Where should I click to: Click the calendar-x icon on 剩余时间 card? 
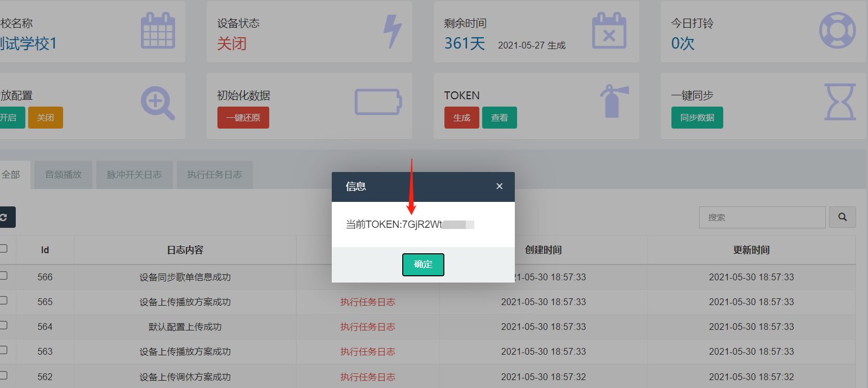pyautogui.click(x=609, y=32)
